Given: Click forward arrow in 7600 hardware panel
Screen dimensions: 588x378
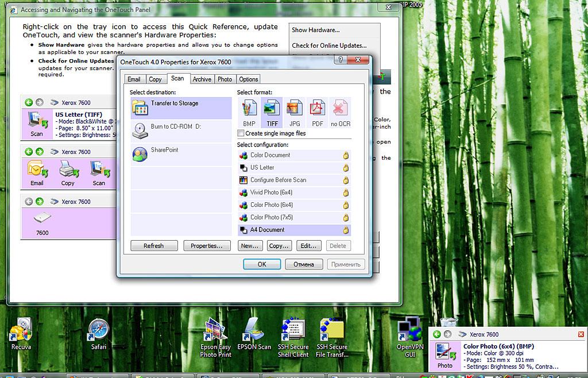Looking at the screenshot, I should pos(40,202).
